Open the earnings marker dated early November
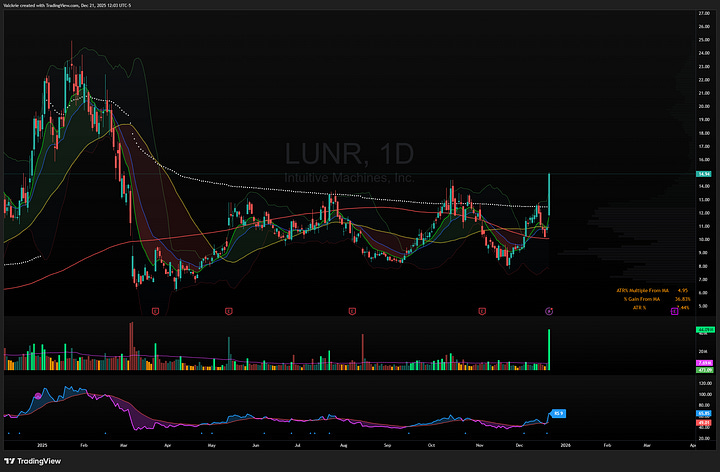 click(x=482, y=311)
